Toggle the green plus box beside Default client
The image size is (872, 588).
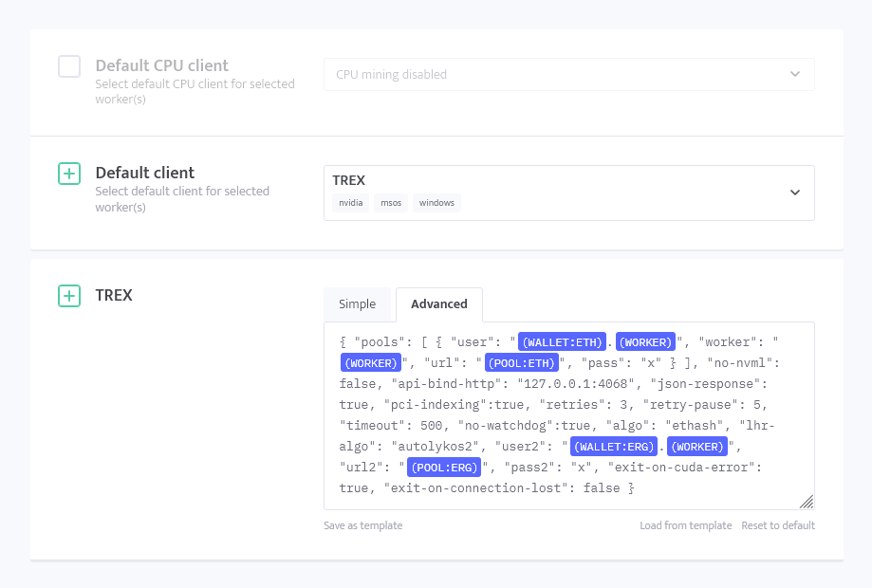69,174
